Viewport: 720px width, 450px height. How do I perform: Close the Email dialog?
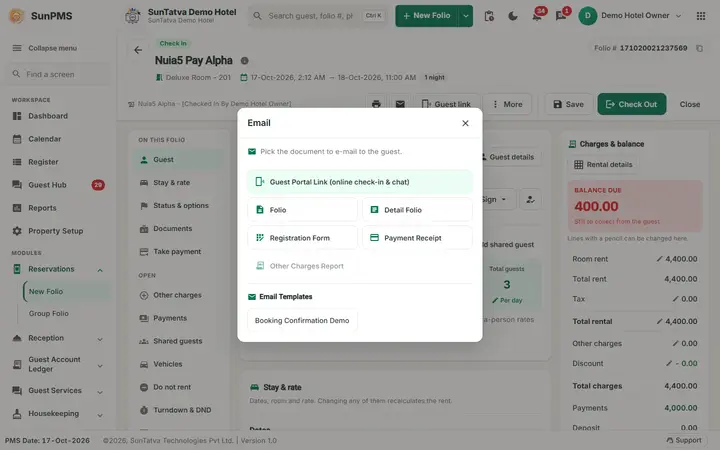pos(465,123)
